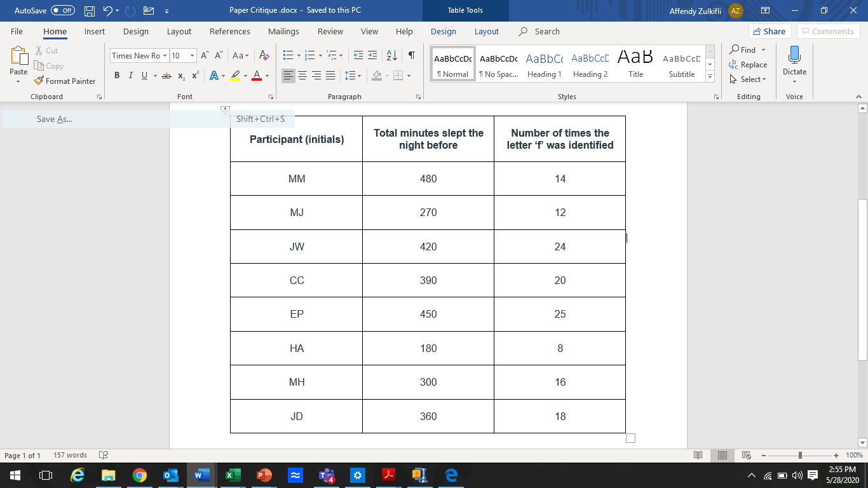Cut the selected content
This screenshot has height=488, width=868.
[x=46, y=51]
